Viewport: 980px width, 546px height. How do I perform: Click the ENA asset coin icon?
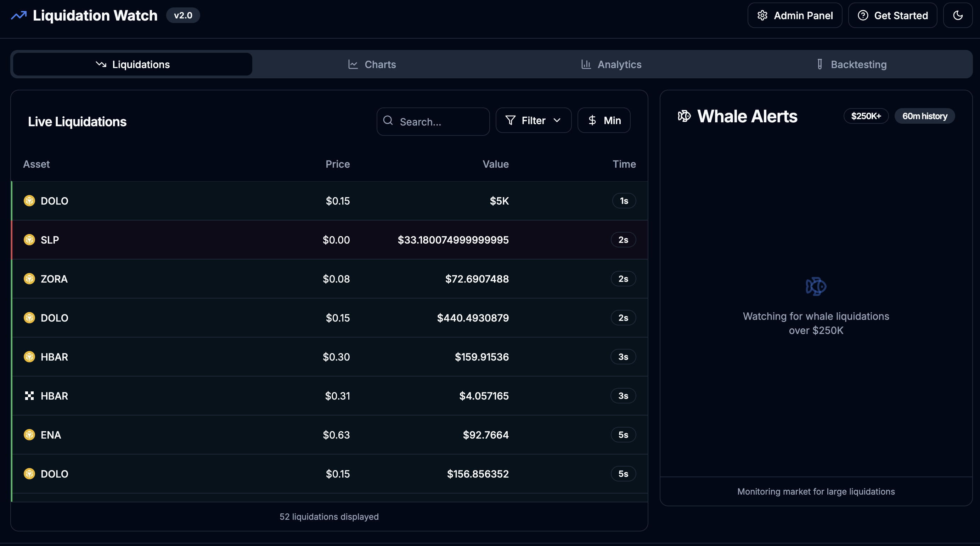pyautogui.click(x=29, y=435)
